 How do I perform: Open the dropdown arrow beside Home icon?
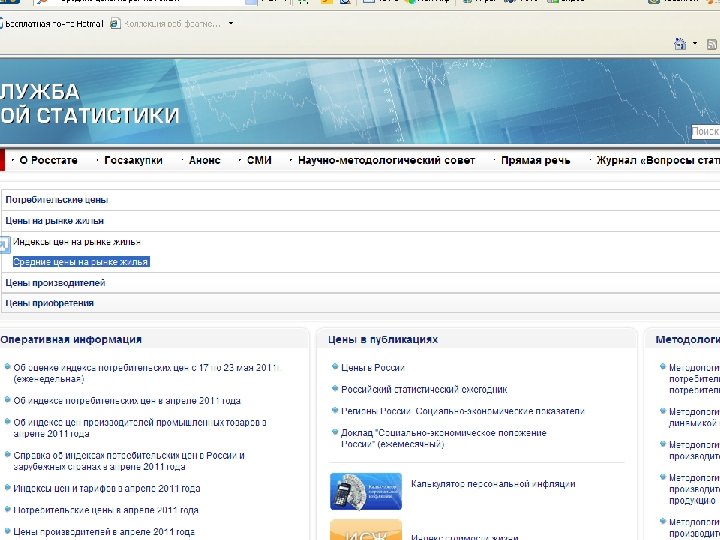[695, 43]
